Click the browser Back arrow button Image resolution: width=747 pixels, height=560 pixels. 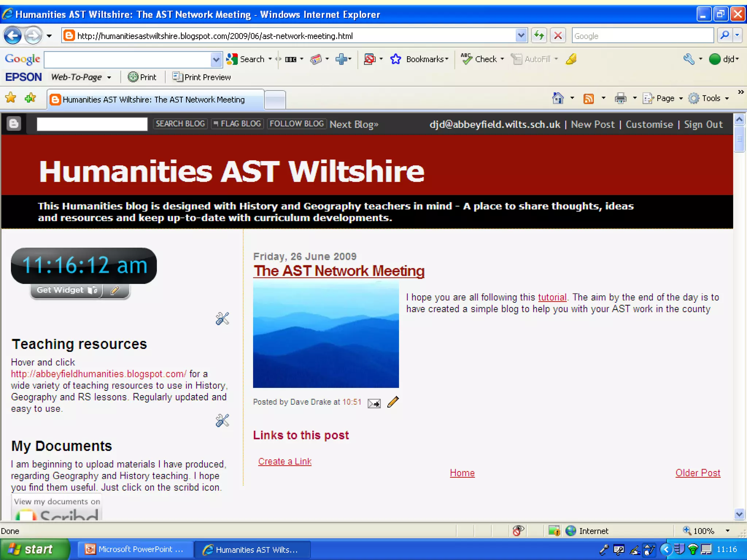tap(13, 36)
